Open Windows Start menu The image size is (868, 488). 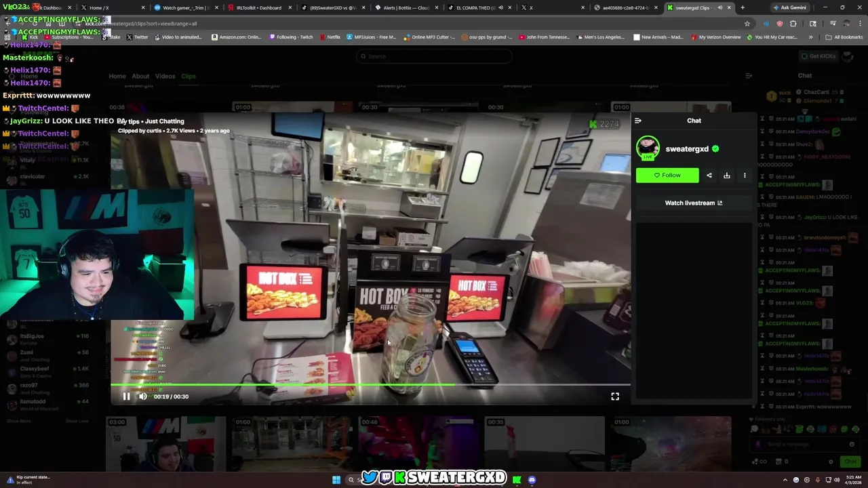point(336,480)
